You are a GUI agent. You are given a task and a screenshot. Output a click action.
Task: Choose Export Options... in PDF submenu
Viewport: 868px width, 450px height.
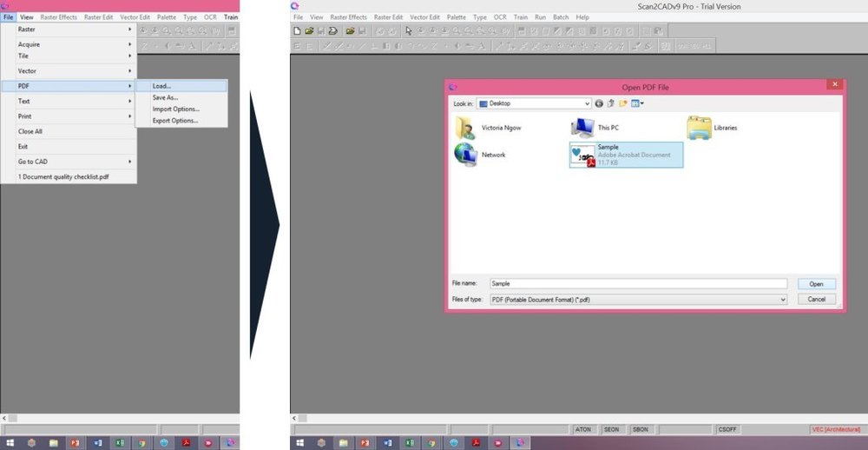(x=181, y=121)
